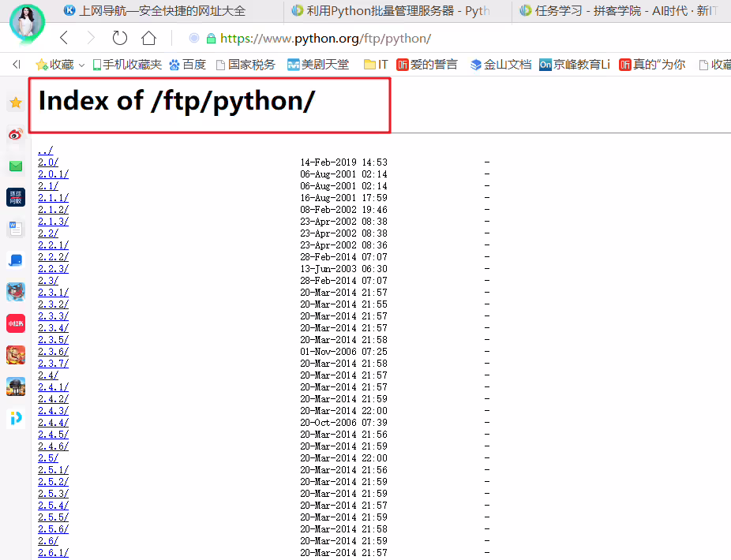Open the 2.1/ directory link
The height and width of the screenshot is (560, 731).
(x=48, y=186)
